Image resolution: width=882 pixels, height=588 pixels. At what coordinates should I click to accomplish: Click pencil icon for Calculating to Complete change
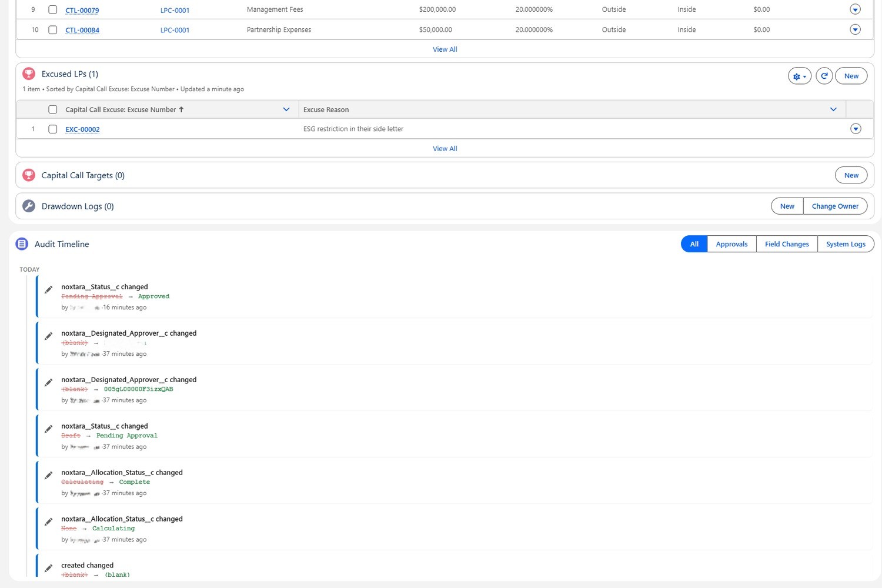coord(49,475)
